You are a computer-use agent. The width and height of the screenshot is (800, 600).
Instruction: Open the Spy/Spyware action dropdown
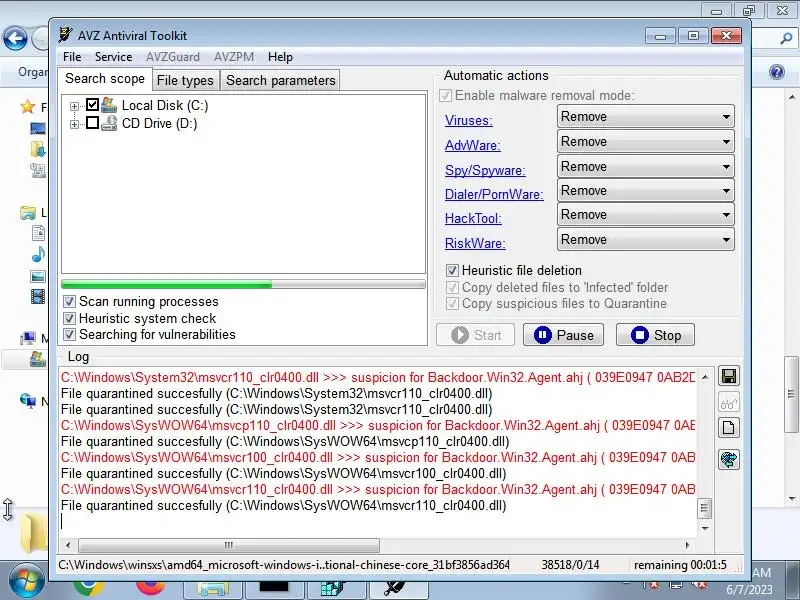(x=645, y=166)
